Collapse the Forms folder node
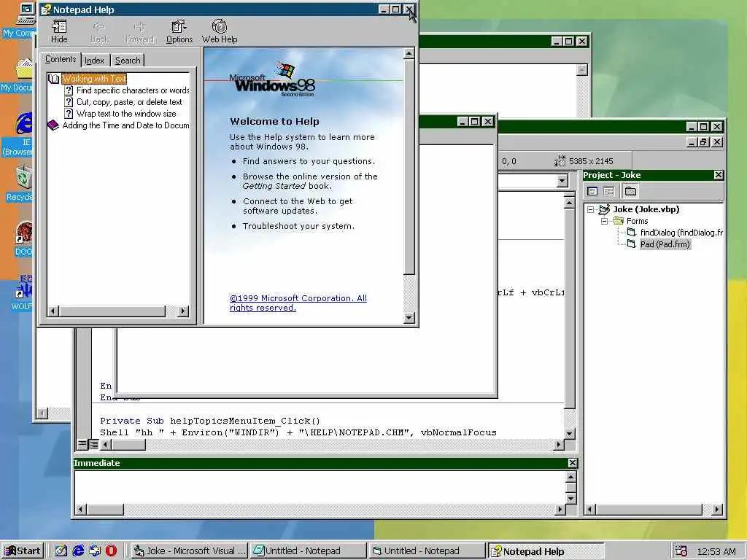747x560 pixels. pyautogui.click(x=604, y=221)
